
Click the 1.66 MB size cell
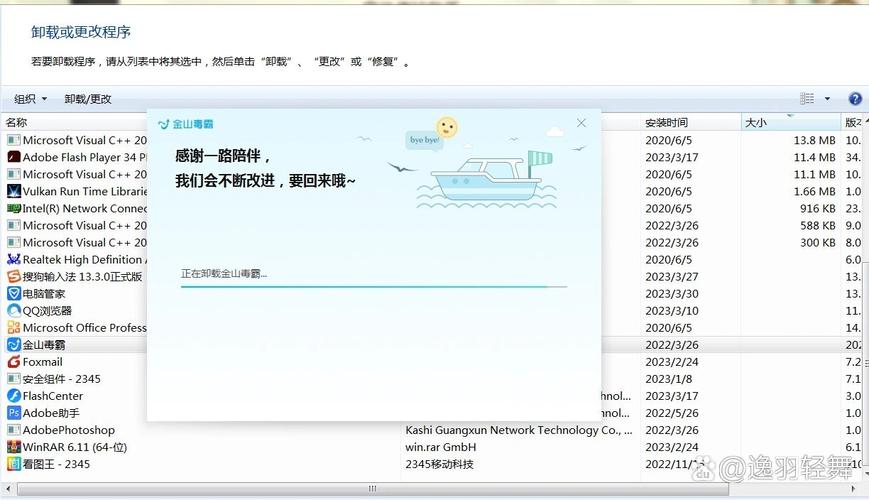click(814, 191)
